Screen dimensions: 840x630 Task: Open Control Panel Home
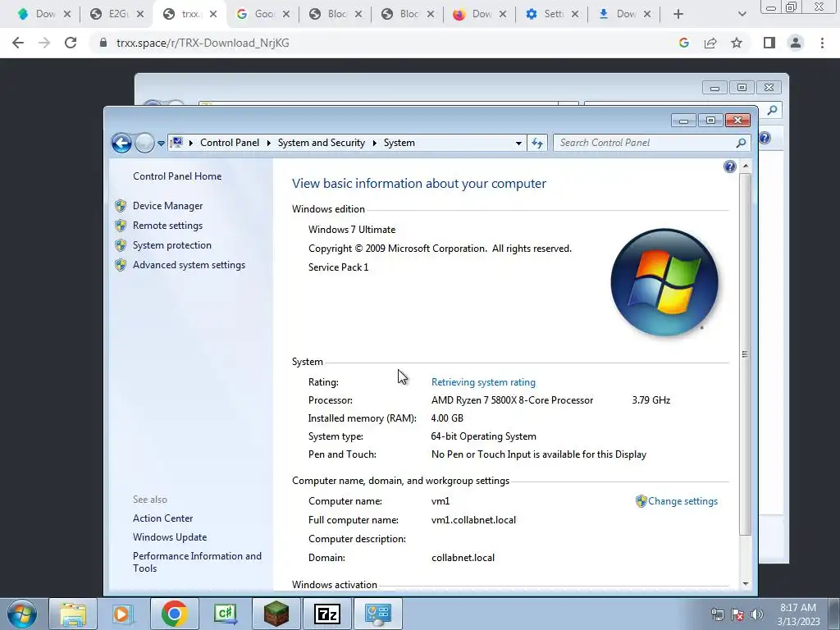177,176
